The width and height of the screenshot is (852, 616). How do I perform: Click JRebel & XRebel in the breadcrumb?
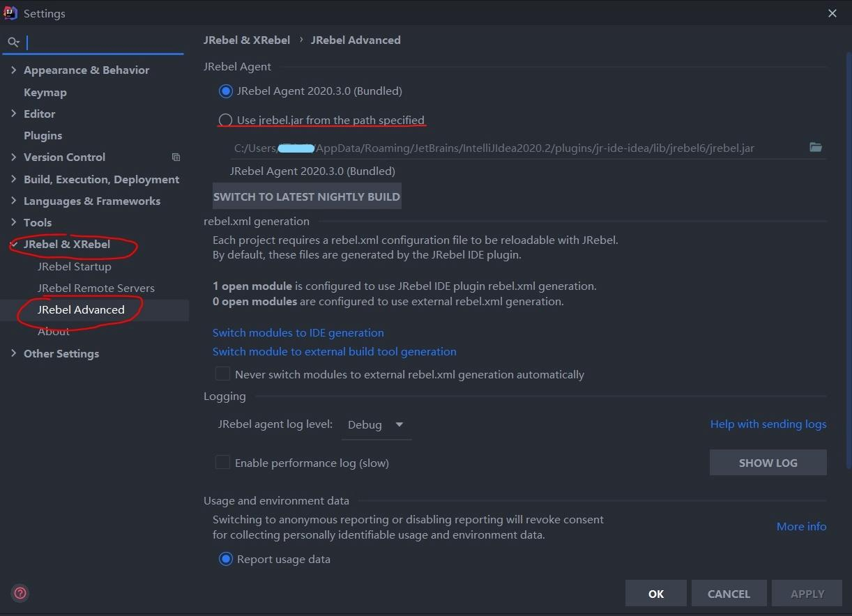247,40
